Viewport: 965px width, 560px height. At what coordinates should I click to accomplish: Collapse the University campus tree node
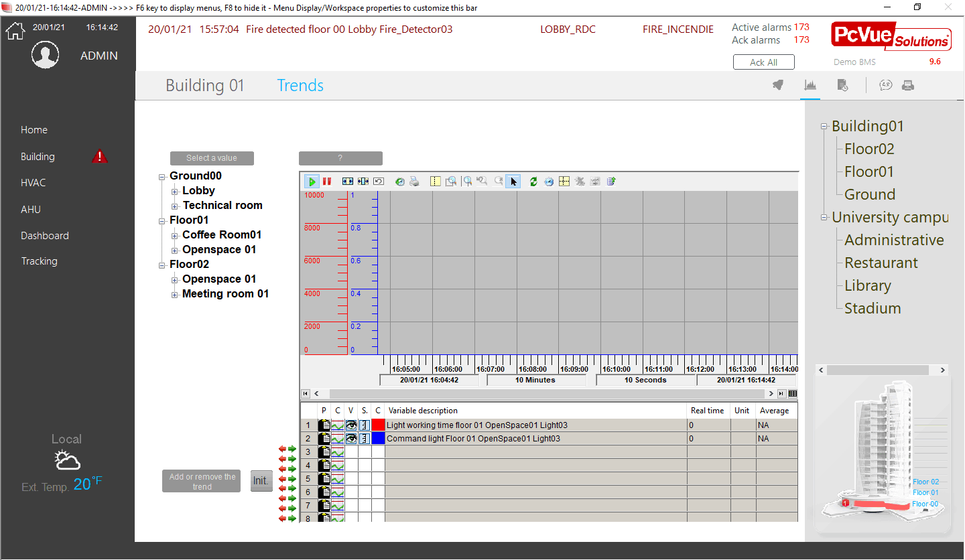click(824, 217)
